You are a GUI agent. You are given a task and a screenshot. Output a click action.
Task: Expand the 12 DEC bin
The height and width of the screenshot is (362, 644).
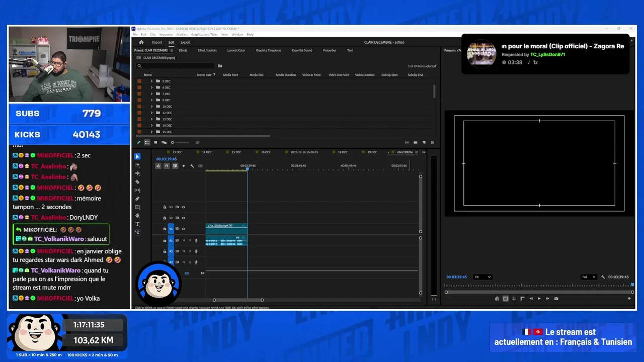(x=151, y=113)
